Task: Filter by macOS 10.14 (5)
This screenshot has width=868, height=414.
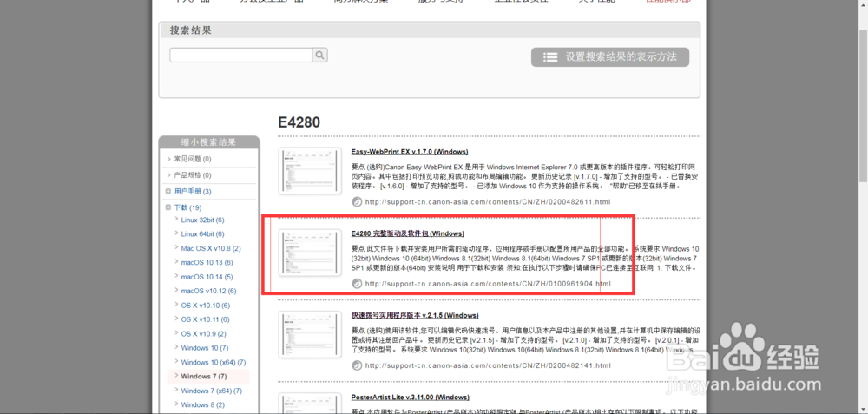Action: (x=207, y=277)
